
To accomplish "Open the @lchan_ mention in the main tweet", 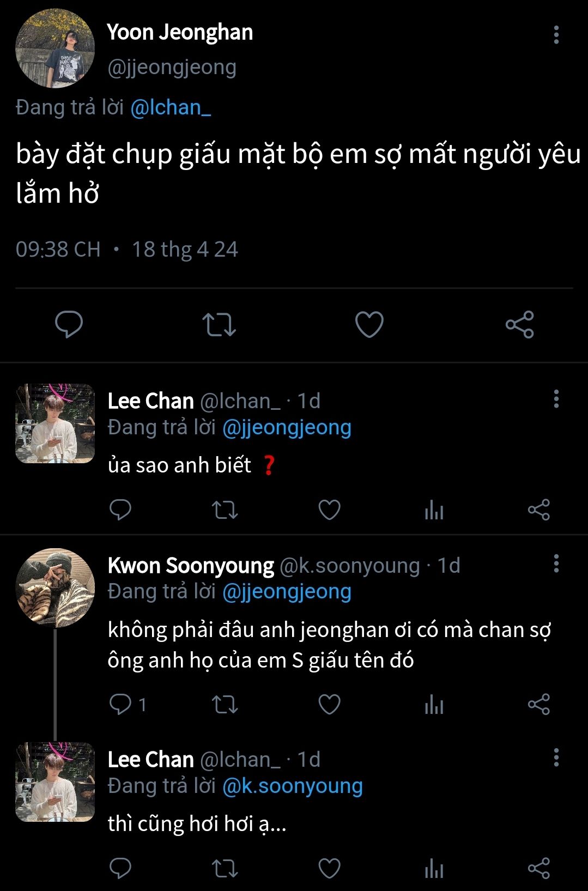I will (x=171, y=107).
